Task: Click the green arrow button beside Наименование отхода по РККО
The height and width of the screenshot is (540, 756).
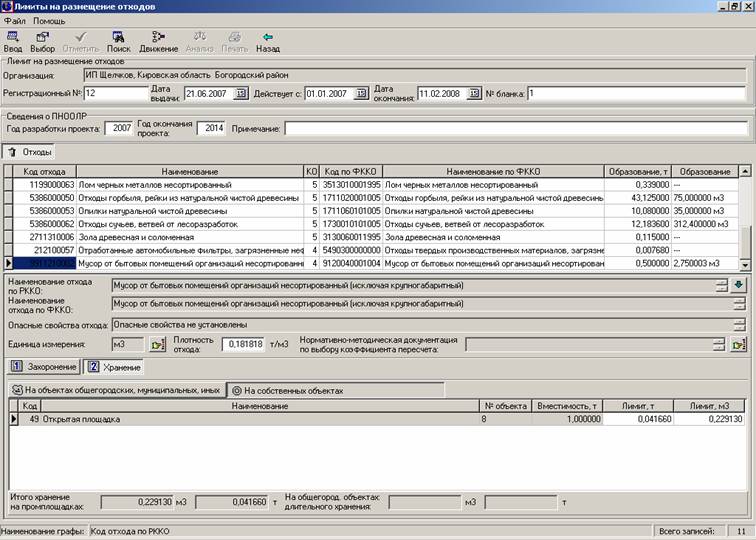Action: tap(739, 285)
